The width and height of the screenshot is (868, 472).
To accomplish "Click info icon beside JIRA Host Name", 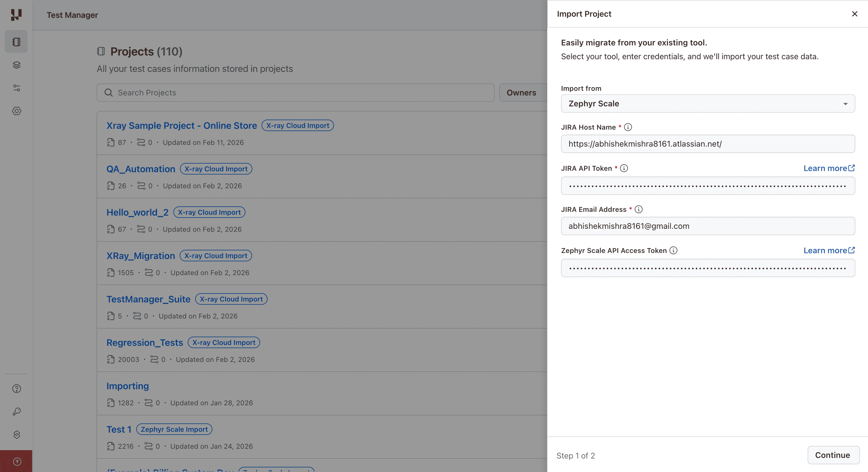I will (x=628, y=127).
